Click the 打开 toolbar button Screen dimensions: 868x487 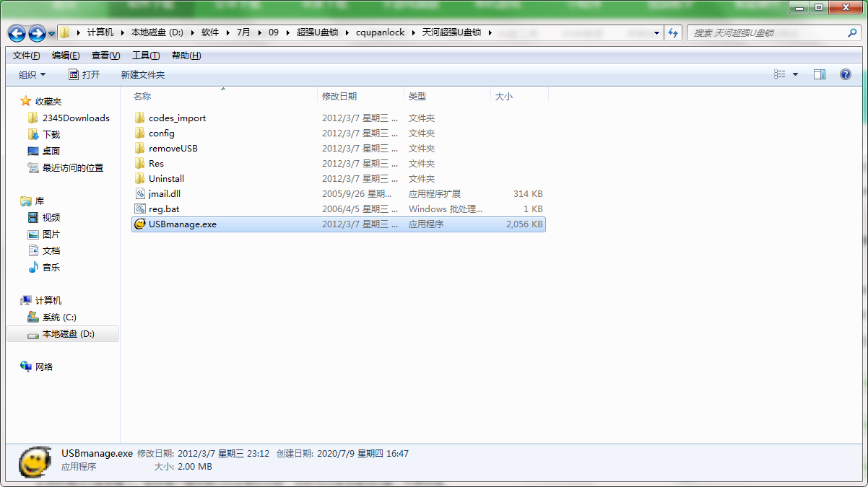84,74
